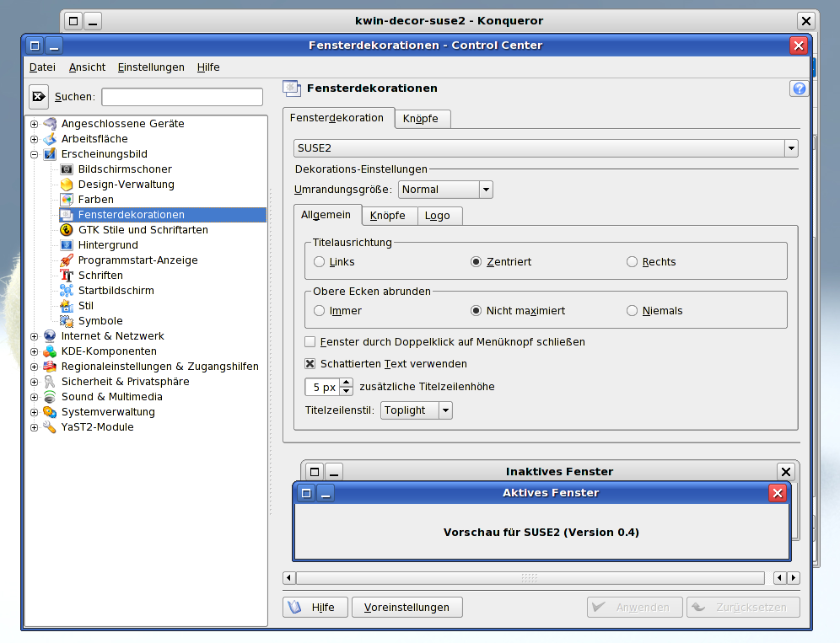
Task: Click the Sicherheit & Privatsphäre icon
Action: 50,382
